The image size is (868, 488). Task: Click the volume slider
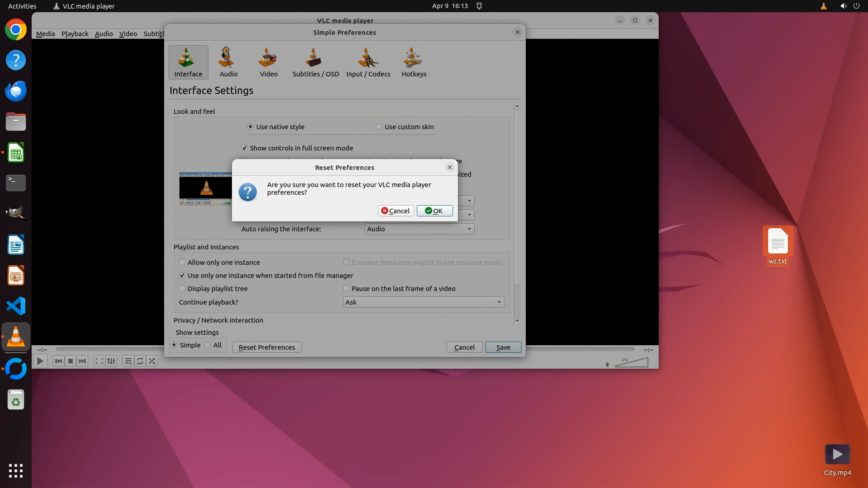tap(632, 363)
